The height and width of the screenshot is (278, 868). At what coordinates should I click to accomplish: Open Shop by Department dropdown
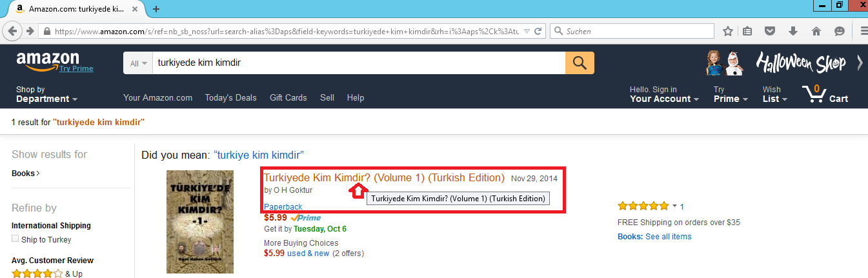tap(46, 94)
